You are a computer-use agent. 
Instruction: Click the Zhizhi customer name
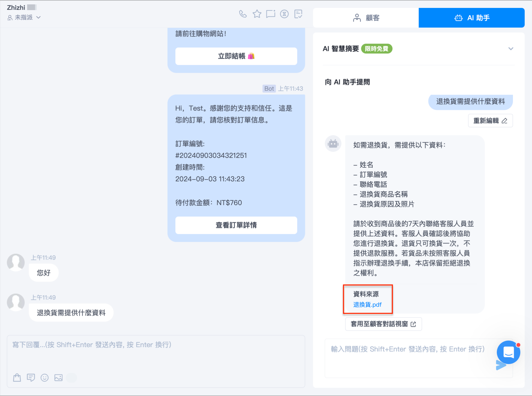coord(16,7)
